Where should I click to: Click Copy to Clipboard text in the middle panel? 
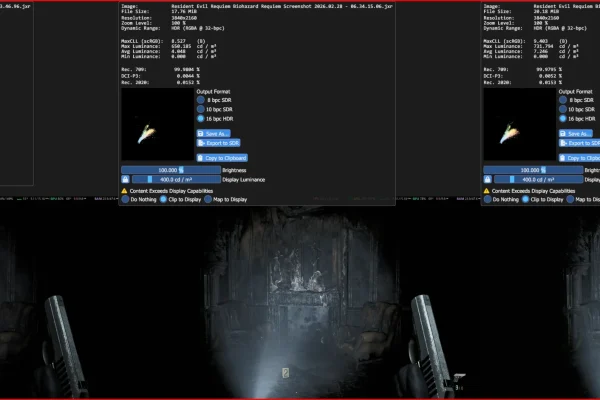tap(226, 158)
